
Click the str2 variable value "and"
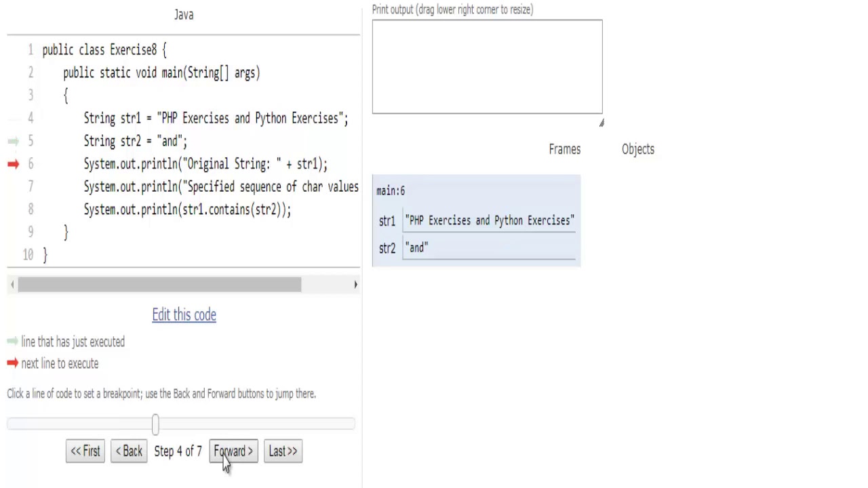coord(416,248)
